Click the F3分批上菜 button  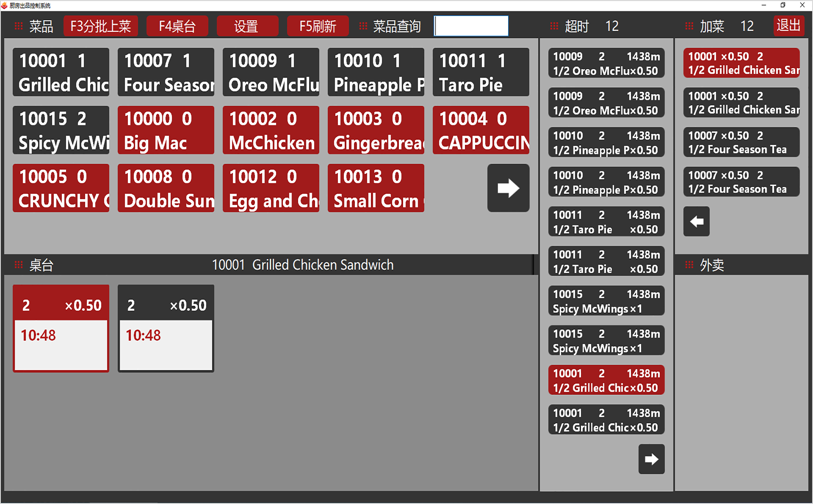click(101, 26)
